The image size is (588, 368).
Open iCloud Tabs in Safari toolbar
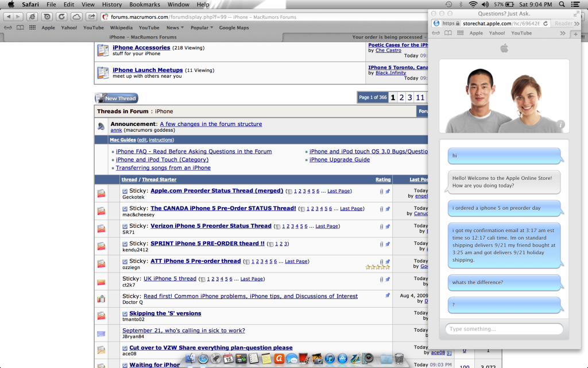76,17
